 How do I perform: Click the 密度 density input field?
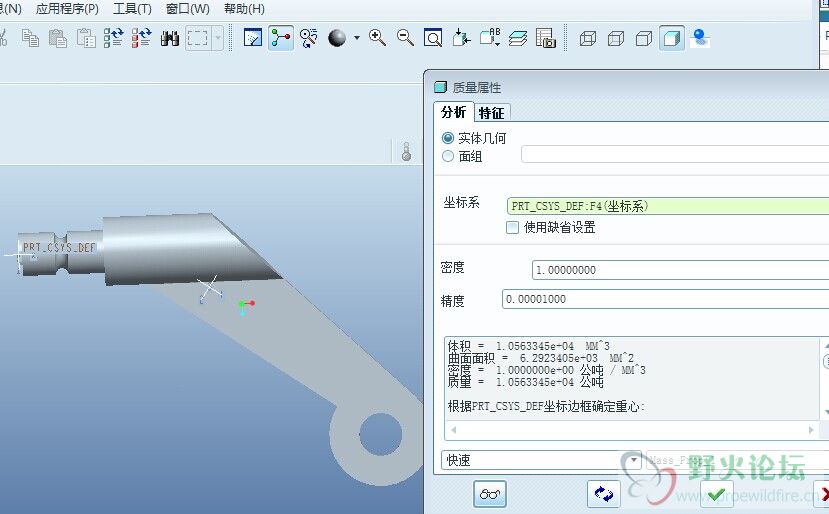(680, 270)
